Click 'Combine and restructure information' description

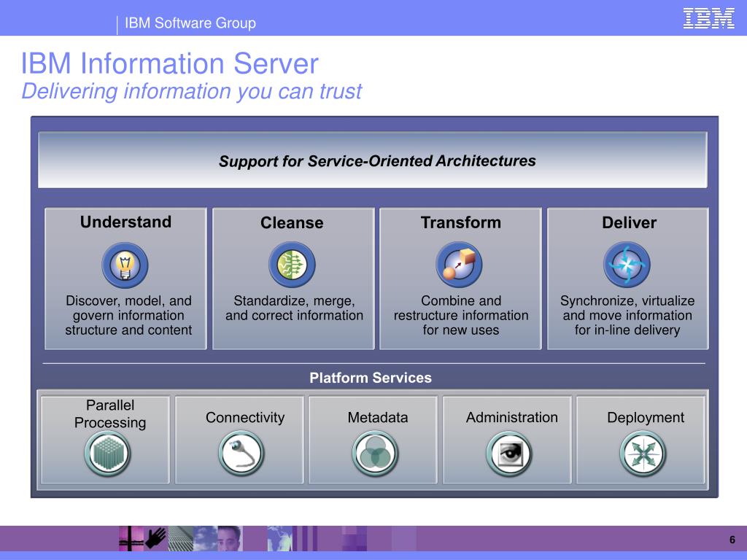click(x=461, y=315)
